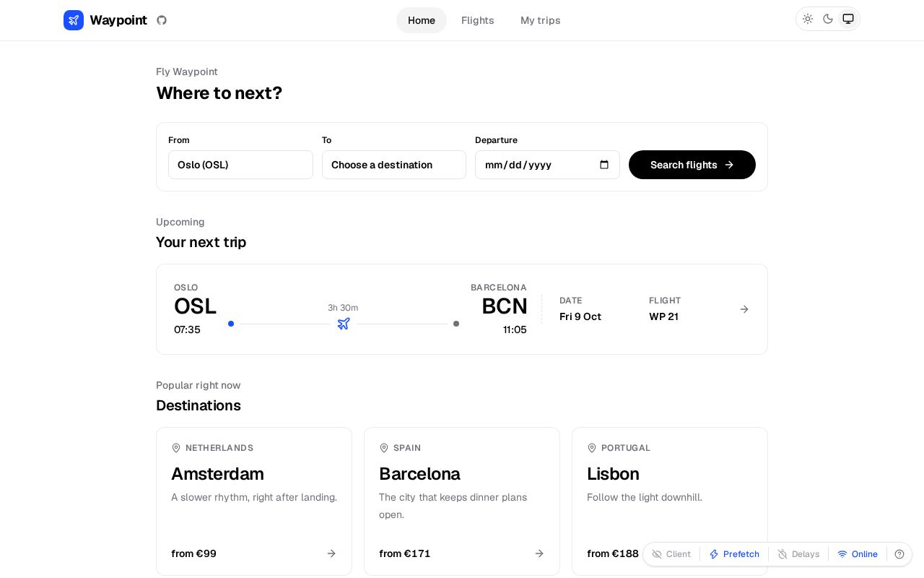The height and width of the screenshot is (578, 924).
Task: Click the 'from €188' price text
Action: (x=613, y=553)
